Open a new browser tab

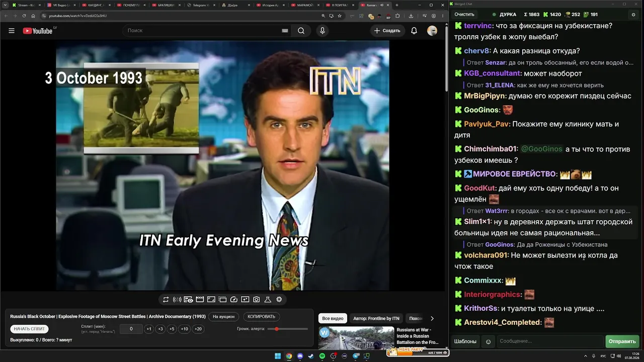click(397, 5)
